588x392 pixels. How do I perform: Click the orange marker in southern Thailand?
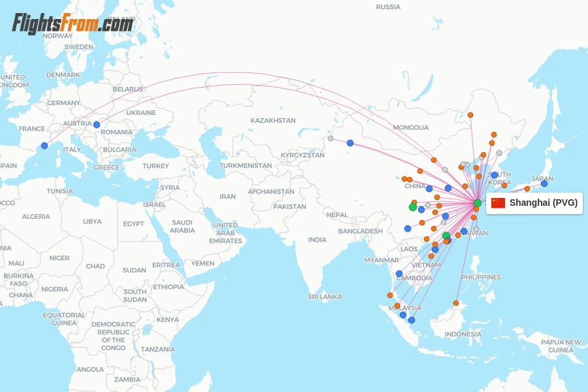(x=390, y=295)
